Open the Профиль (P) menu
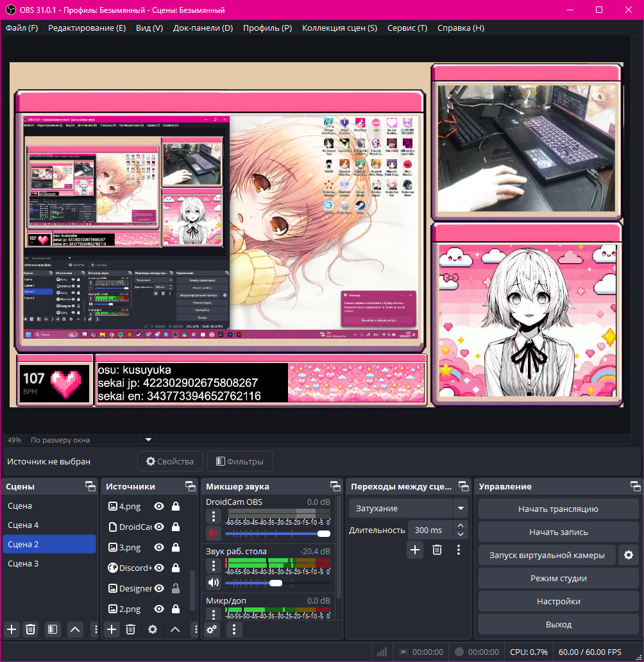644x662 pixels. (267, 28)
